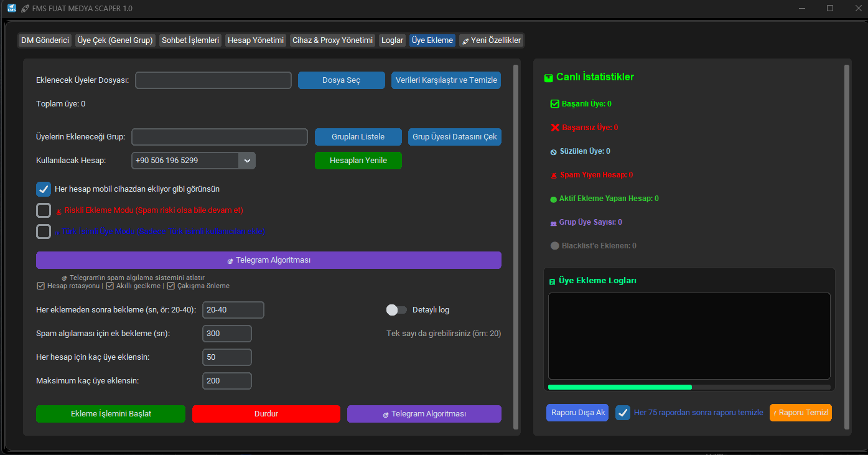Click the green progress bar below the logs
The height and width of the screenshot is (455, 868).
(x=619, y=387)
